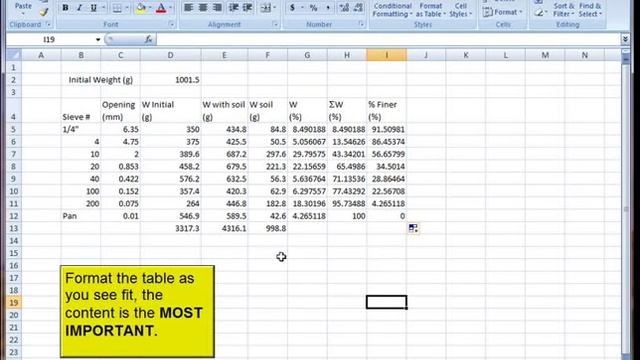Open the Borders dropdown arrow
The height and width of the screenshot is (360, 640).
127,8
